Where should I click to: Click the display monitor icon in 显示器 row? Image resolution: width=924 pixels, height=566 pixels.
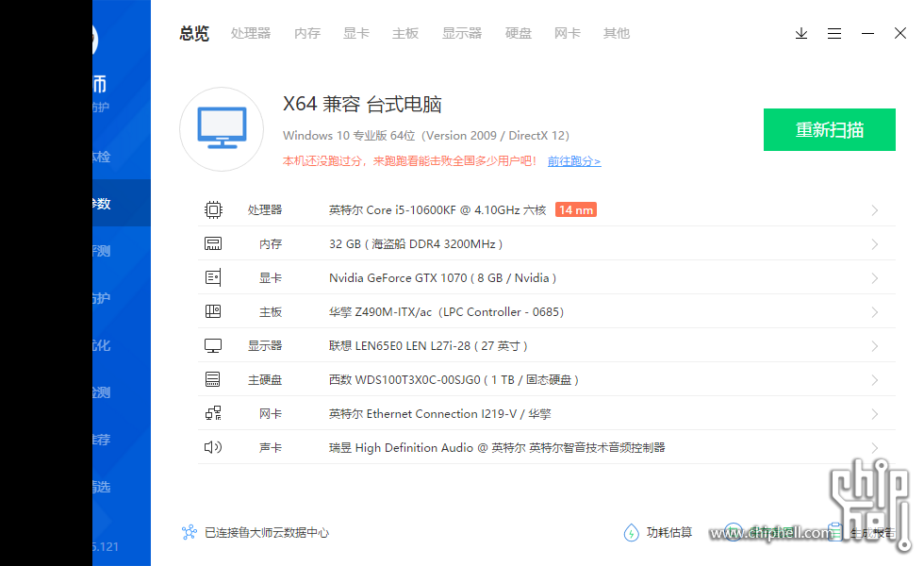click(x=213, y=346)
